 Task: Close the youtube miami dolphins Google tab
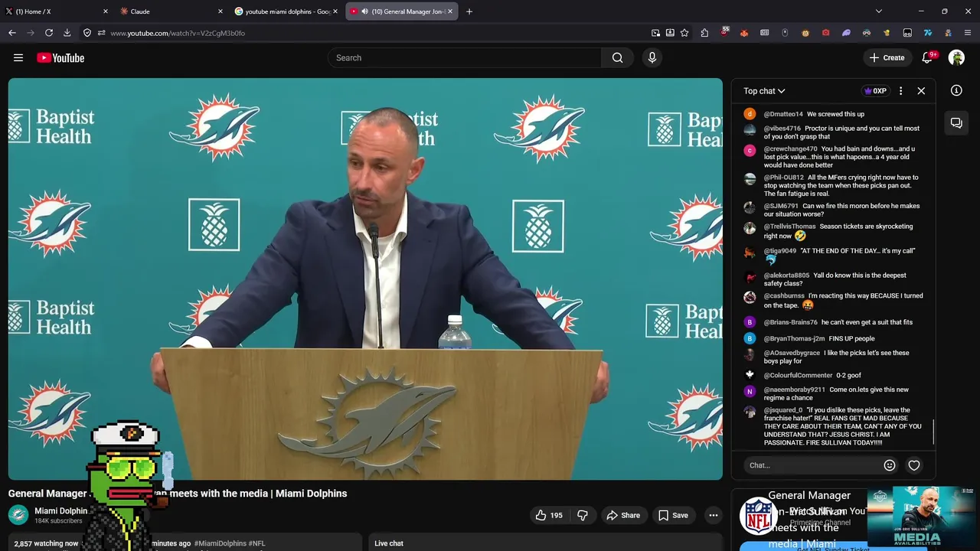pos(335,11)
